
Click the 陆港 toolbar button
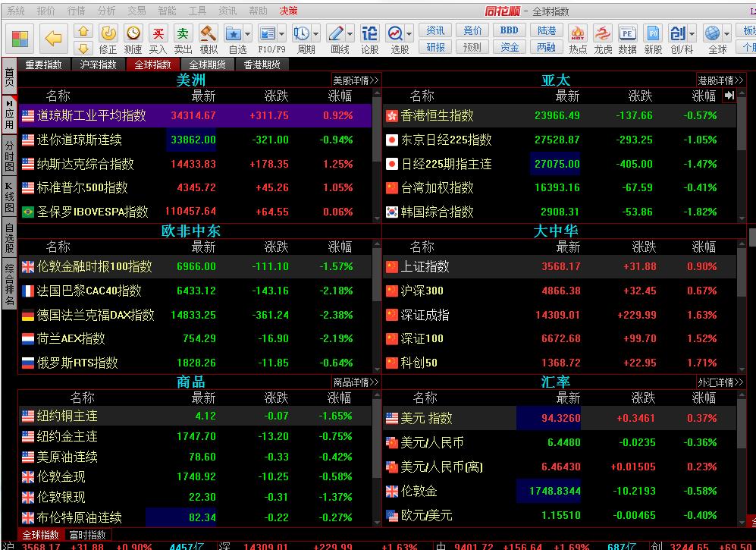coord(546,30)
